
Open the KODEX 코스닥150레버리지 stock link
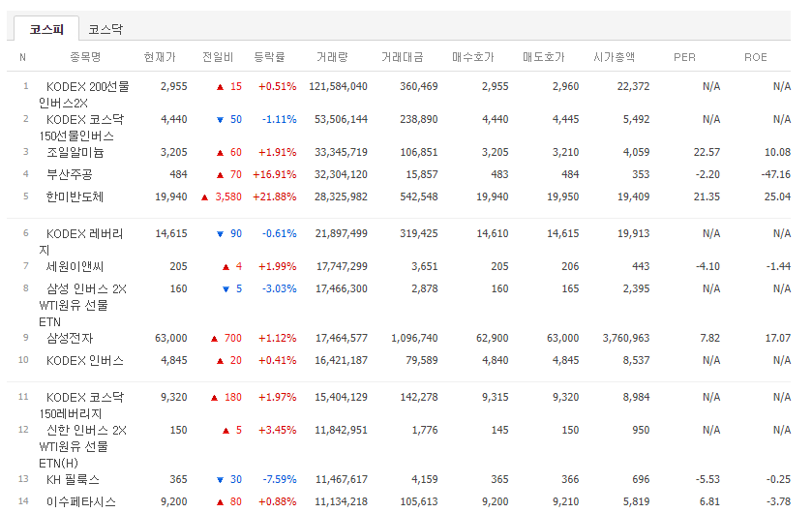(x=82, y=406)
